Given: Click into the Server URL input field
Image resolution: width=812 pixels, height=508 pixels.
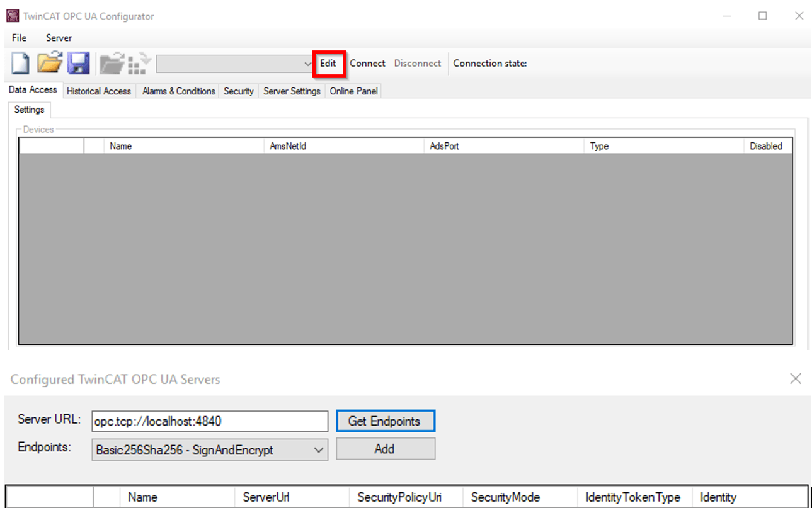Looking at the screenshot, I should (x=210, y=421).
